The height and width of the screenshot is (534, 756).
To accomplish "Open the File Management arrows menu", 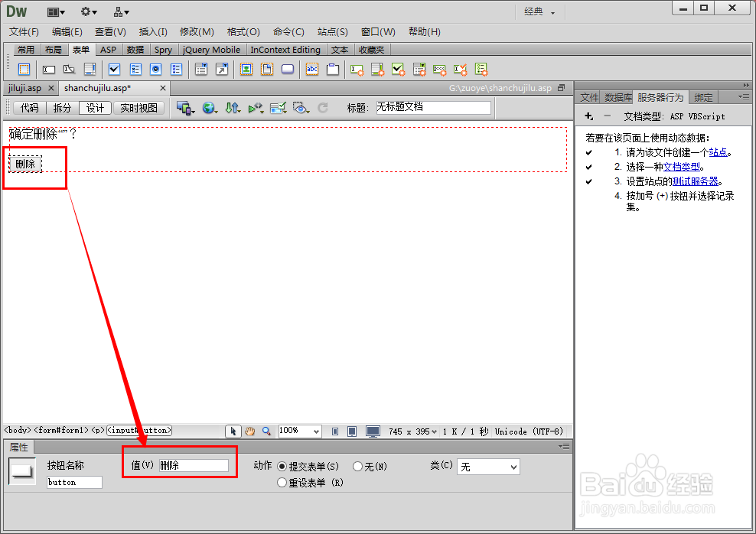I will pos(233,108).
